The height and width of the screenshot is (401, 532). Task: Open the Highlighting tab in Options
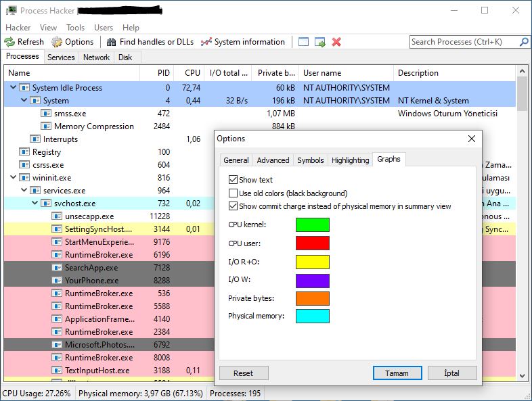(x=351, y=160)
